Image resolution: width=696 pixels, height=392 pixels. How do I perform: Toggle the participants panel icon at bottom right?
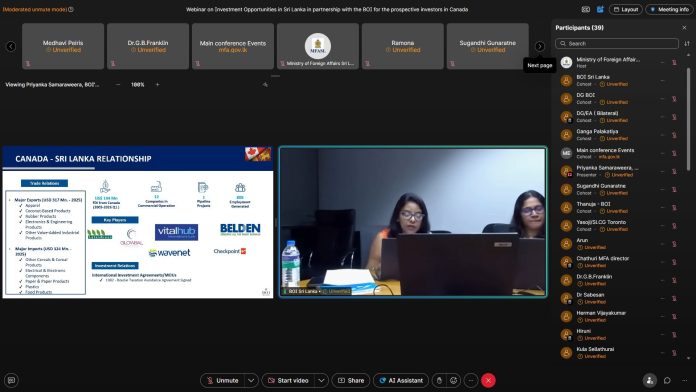coord(649,380)
